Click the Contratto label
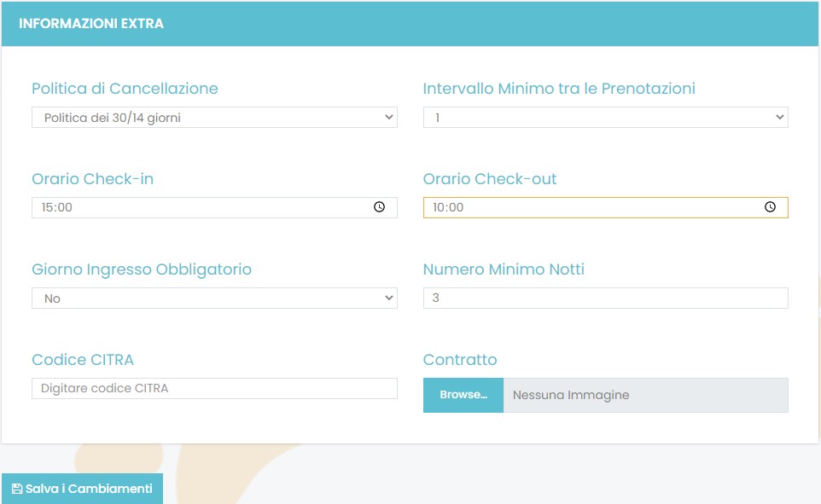The height and width of the screenshot is (504, 821). 460,360
